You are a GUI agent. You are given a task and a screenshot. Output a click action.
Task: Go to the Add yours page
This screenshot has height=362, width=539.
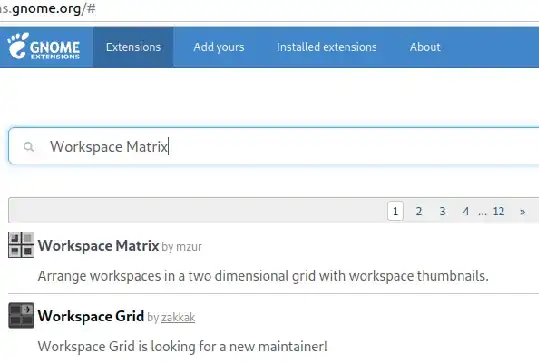[x=219, y=47]
